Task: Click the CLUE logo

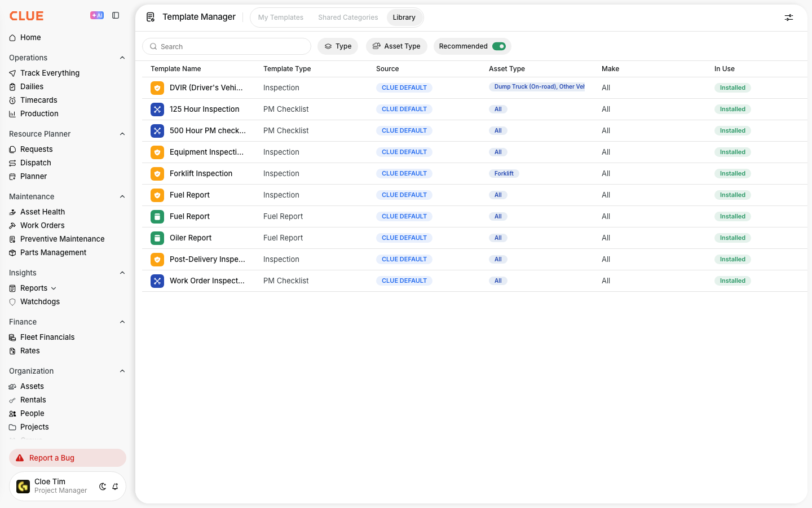Action: [x=27, y=16]
